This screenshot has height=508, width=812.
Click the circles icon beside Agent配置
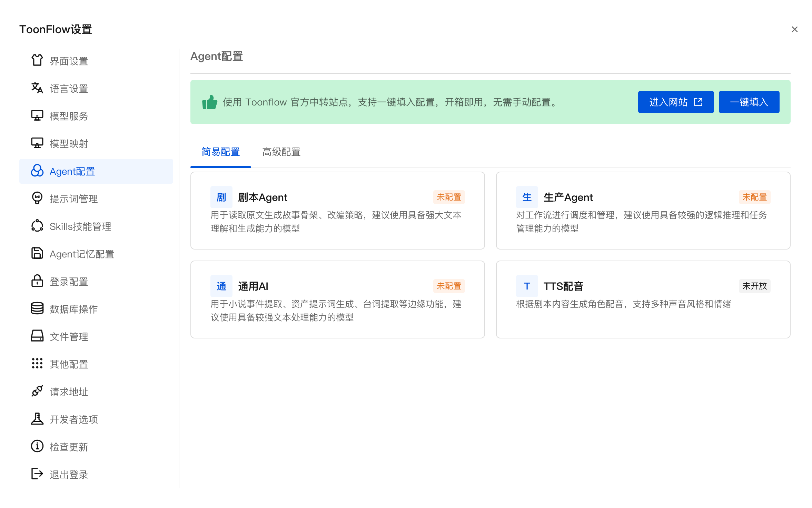37,171
